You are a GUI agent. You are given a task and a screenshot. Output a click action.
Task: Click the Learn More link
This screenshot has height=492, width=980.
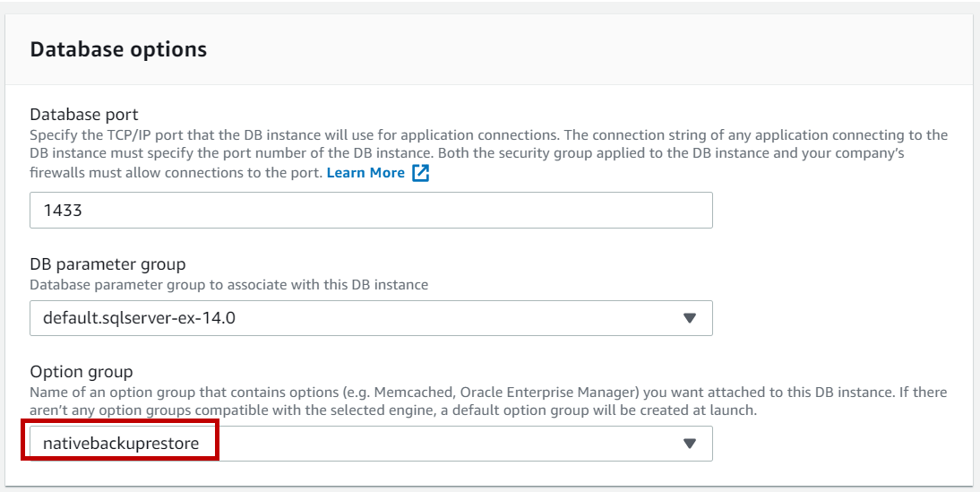(365, 173)
